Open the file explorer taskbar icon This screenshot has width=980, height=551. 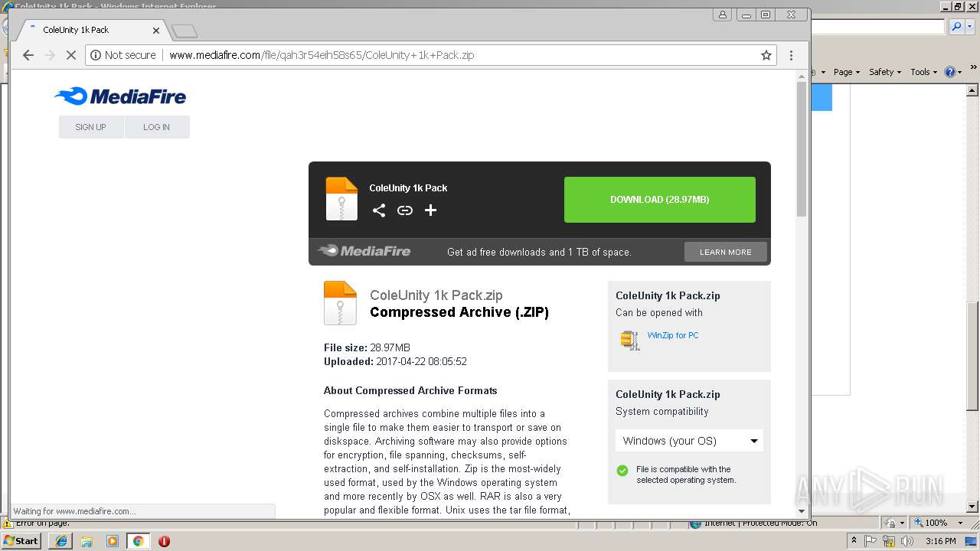(87, 541)
